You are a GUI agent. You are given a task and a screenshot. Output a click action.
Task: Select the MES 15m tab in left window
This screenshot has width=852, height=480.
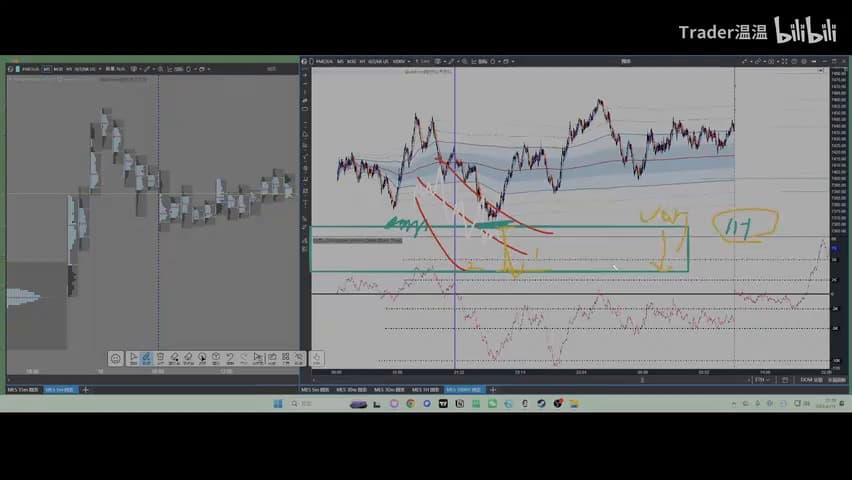[23, 390]
